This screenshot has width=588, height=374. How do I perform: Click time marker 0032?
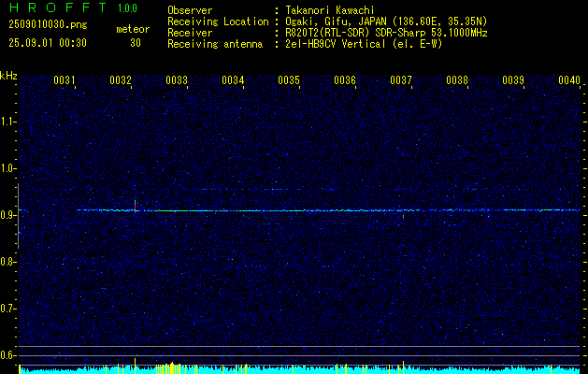pyautogui.click(x=121, y=80)
